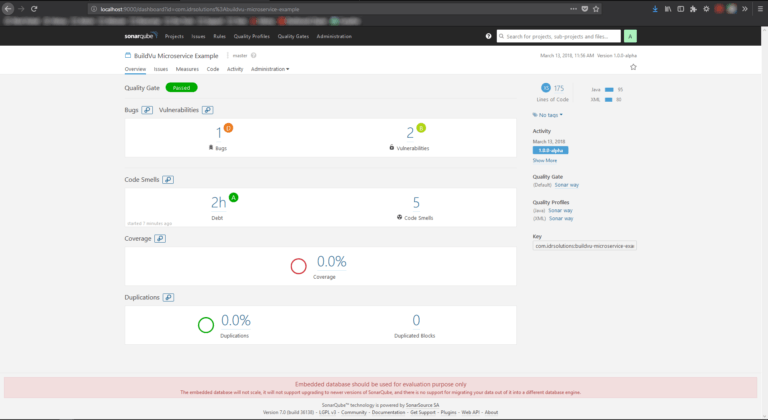Select the project Key text field
Screen dimensions: 768x420
[x=585, y=245]
